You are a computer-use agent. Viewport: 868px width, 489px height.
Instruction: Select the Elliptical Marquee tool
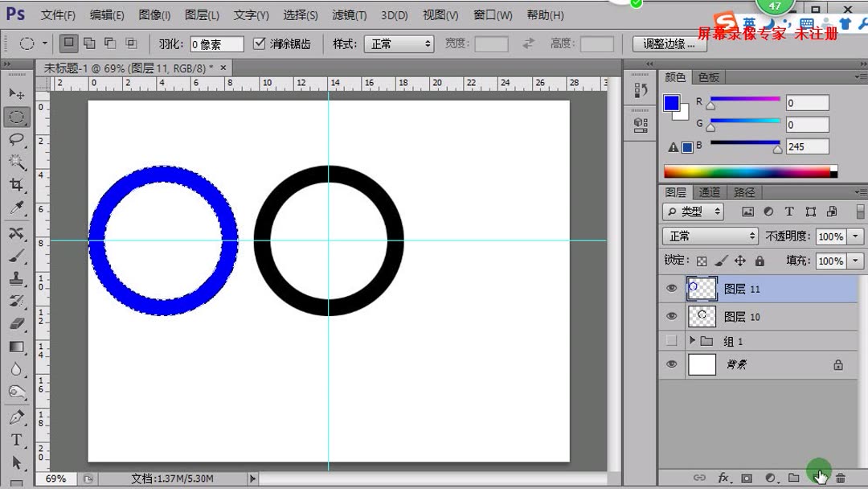pyautogui.click(x=17, y=117)
